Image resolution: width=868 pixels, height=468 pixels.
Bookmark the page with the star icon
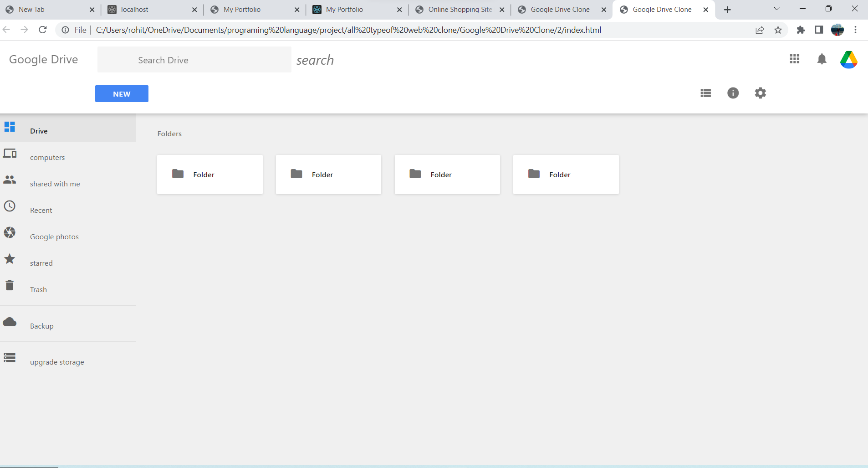(x=778, y=30)
